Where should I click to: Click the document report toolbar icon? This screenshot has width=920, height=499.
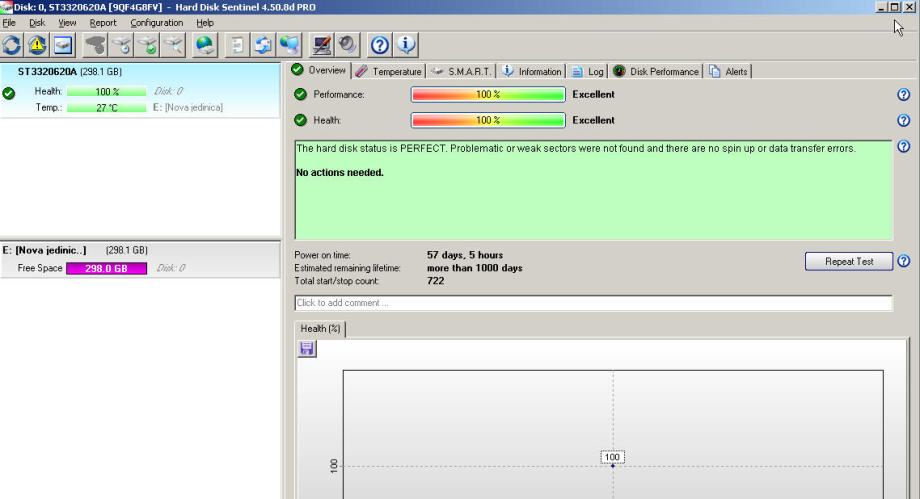pyautogui.click(x=237, y=45)
